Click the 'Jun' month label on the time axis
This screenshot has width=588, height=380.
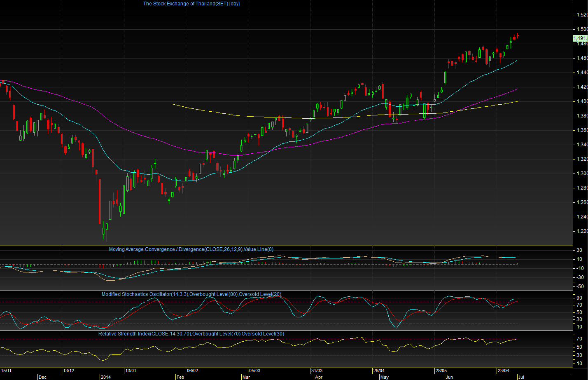[x=450, y=377]
